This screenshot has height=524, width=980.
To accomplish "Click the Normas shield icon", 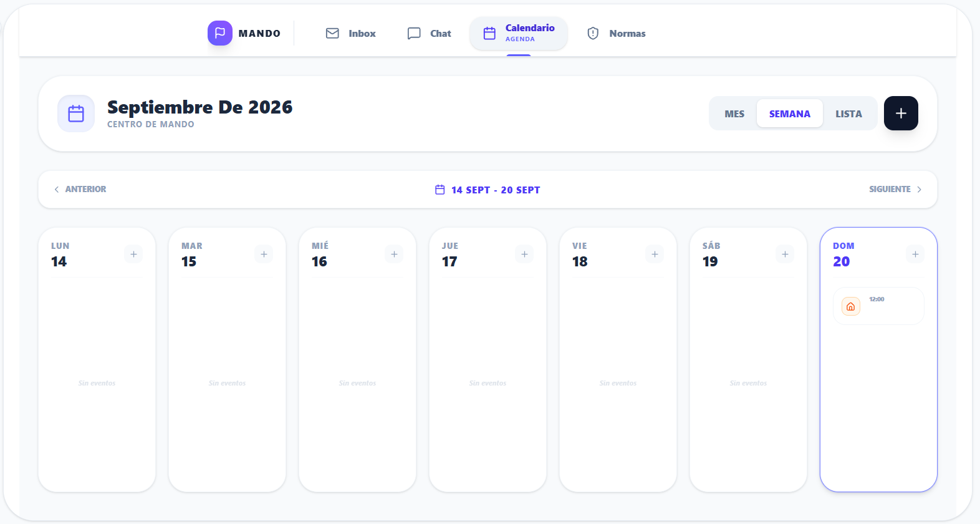I will [x=593, y=33].
